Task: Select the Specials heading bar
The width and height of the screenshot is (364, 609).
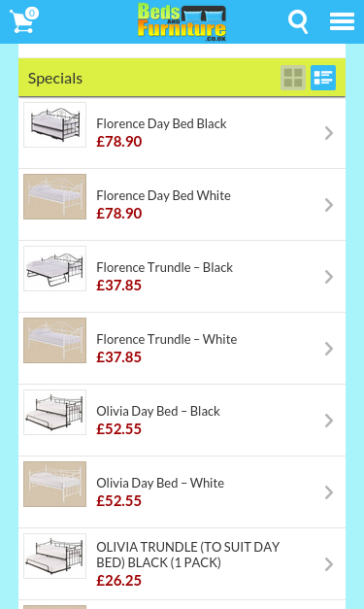Action: point(182,78)
